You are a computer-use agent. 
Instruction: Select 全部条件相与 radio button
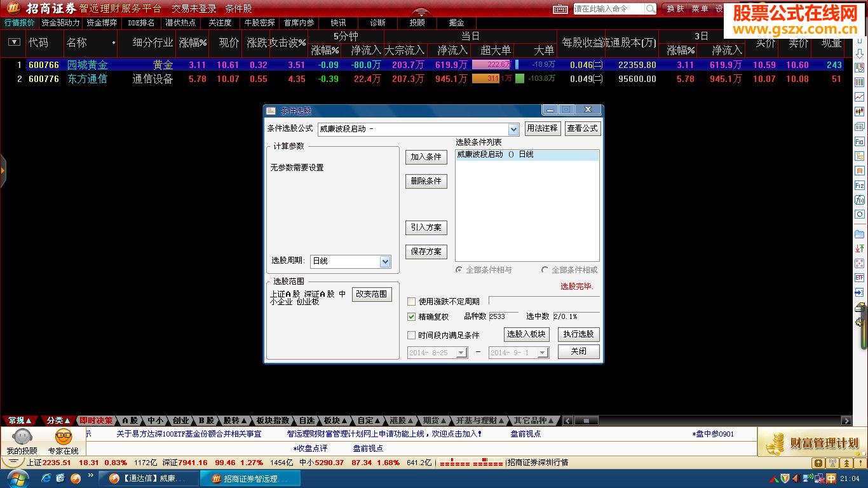459,269
